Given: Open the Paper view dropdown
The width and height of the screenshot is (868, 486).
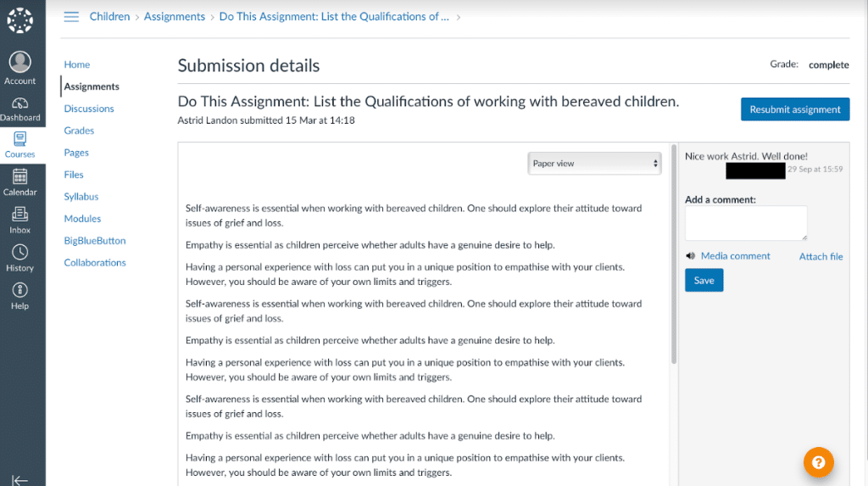Looking at the screenshot, I should click(594, 164).
